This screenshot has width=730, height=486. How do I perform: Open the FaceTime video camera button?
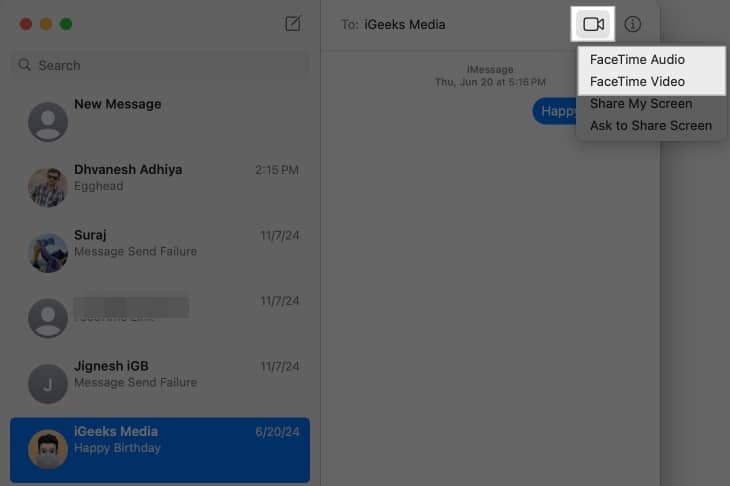point(593,24)
